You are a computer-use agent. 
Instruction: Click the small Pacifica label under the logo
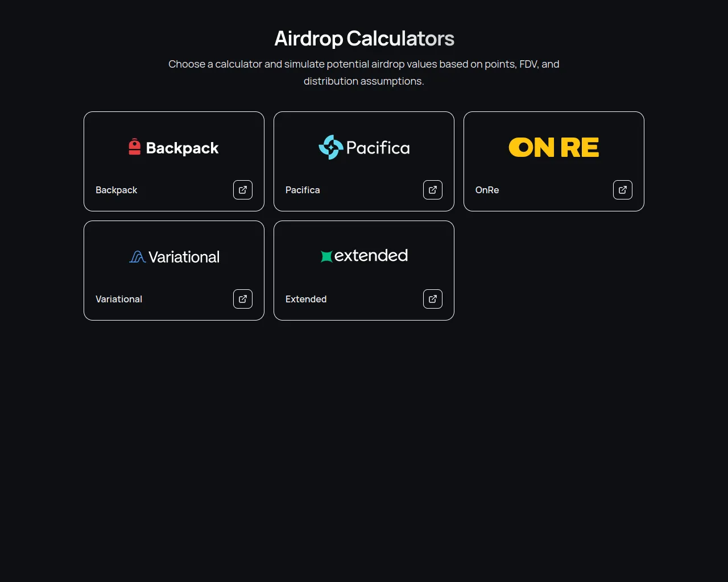303,190
